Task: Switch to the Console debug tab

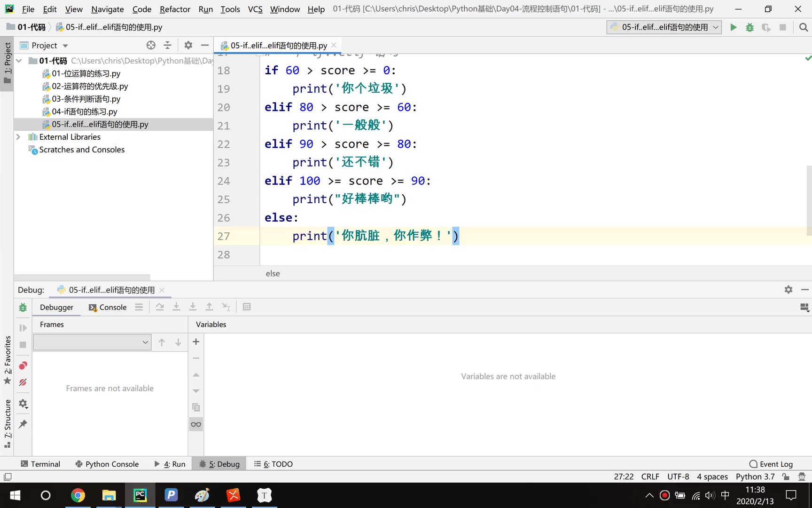Action: tap(108, 307)
